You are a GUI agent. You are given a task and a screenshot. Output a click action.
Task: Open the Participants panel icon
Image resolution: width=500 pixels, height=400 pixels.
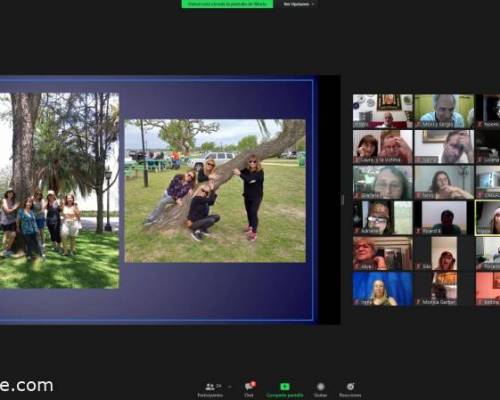click(x=210, y=387)
